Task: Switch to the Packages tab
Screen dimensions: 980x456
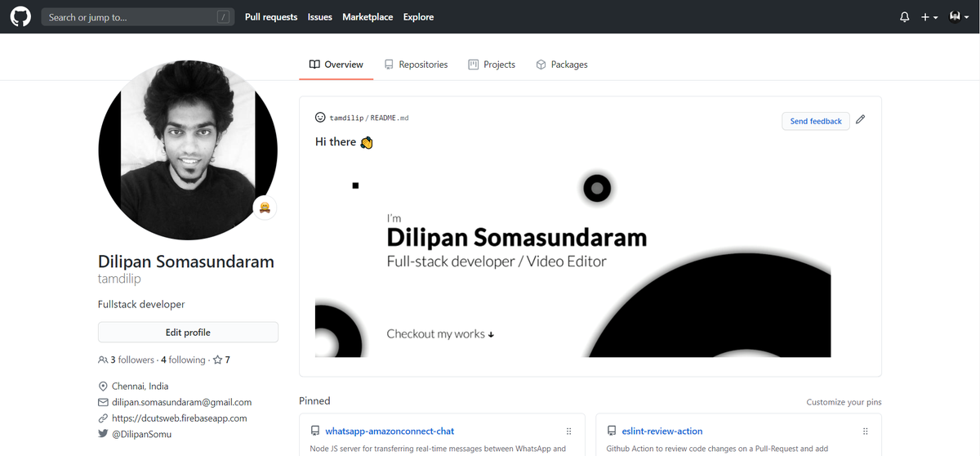Action: pos(562,65)
